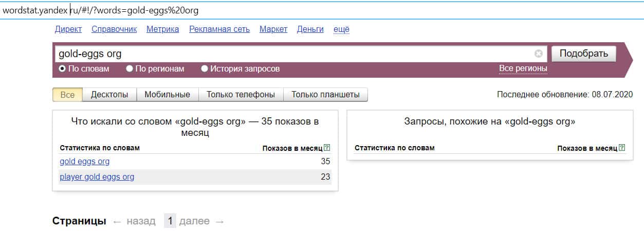Select the 'Только телефоны' tab

[x=241, y=95]
